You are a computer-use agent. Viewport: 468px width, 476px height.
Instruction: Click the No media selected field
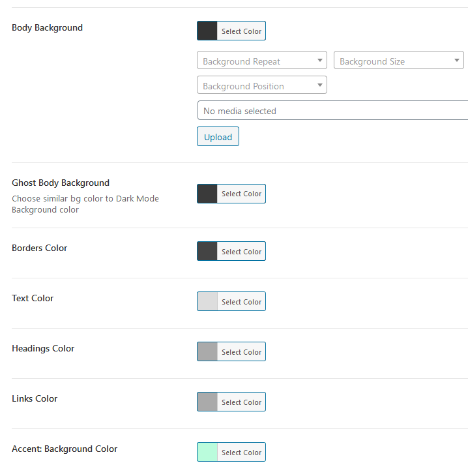tap(332, 111)
